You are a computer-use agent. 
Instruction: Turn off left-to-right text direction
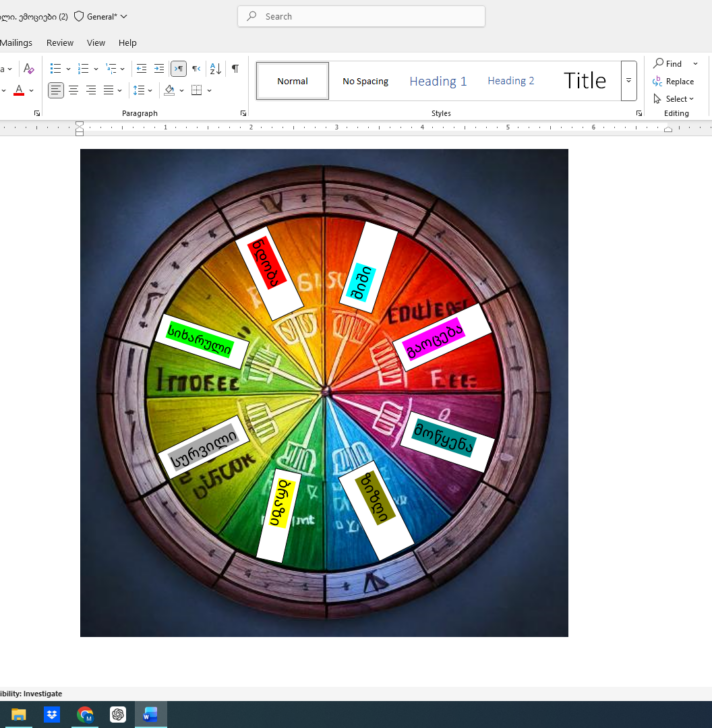(178, 68)
